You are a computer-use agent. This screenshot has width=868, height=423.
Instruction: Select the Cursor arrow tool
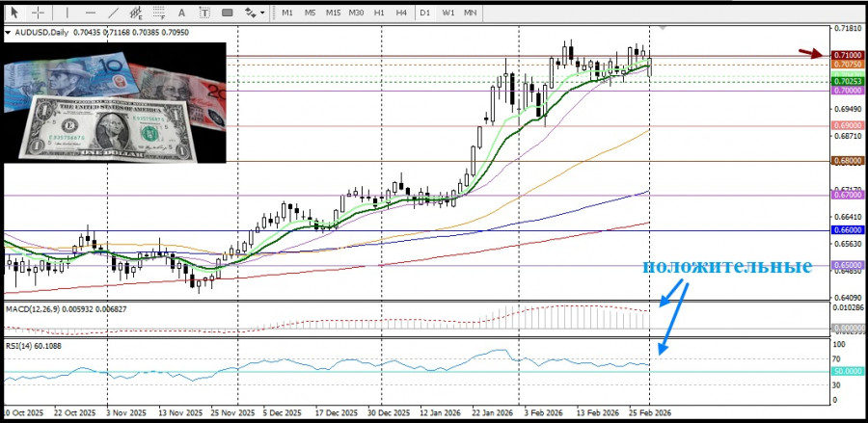tap(14, 13)
